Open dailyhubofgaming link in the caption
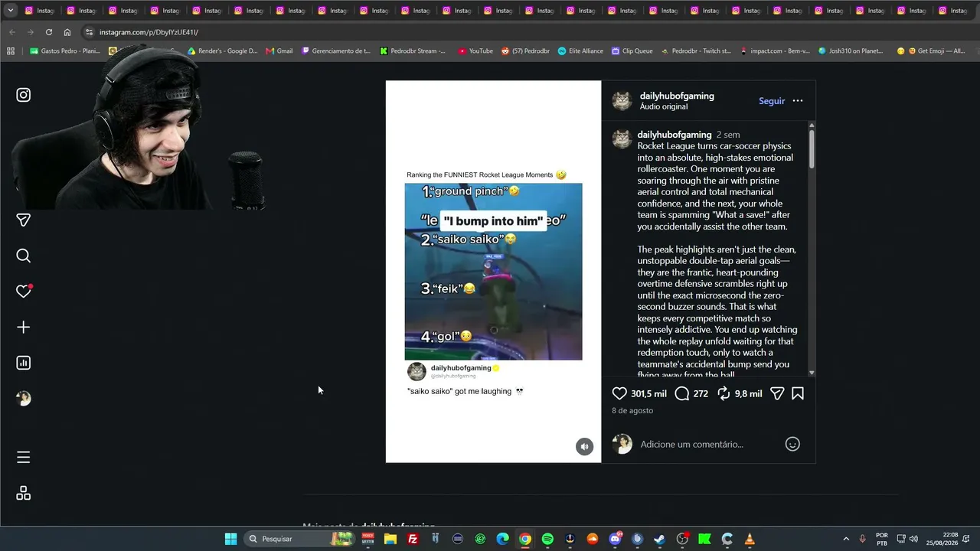980x551 pixels. (675, 135)
